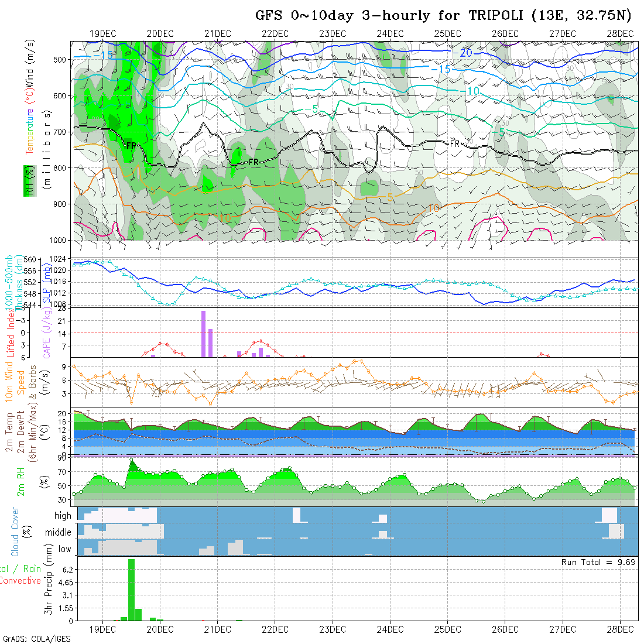Click the green RH (%) legend swatch
The width and height of the screenshot is (644, 644).
coord(28,180)
